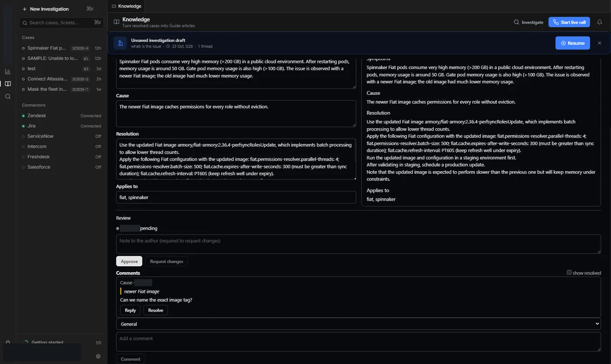
Task: Select the Freshdesk connector
Action: pos(62,157)
